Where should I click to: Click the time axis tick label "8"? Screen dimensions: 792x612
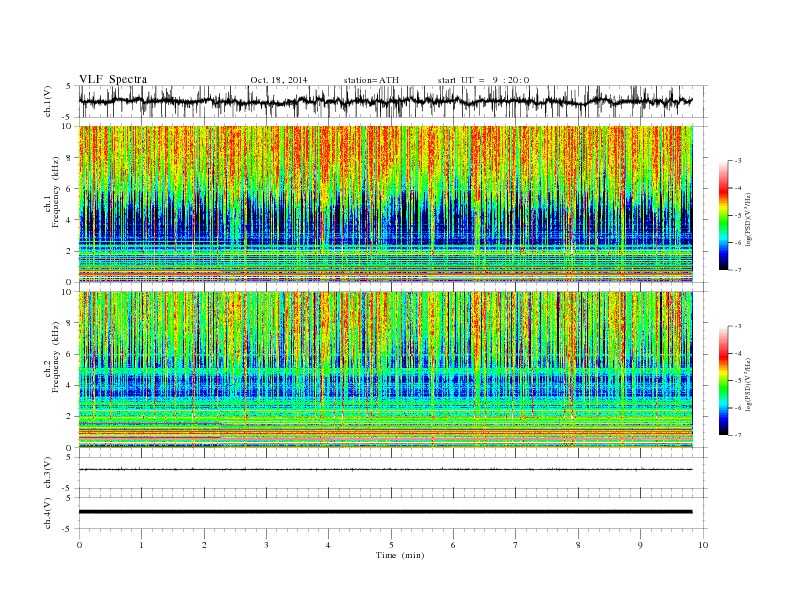tap(578, 545)
